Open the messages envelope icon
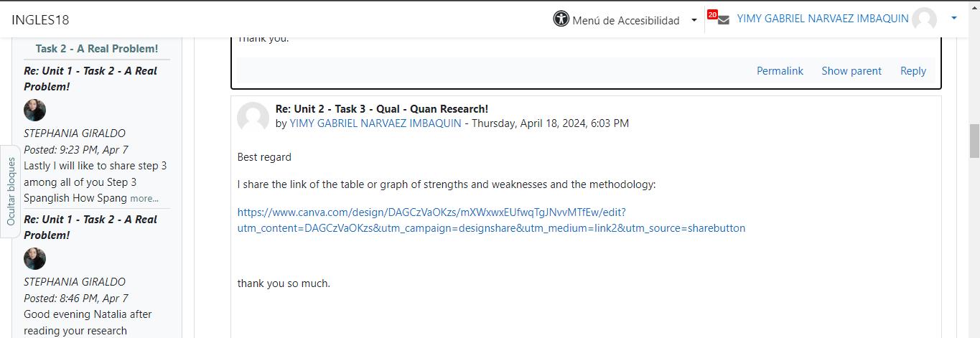Image resolution: width=980 pixels, height=338 pixels. coord(723,20)
